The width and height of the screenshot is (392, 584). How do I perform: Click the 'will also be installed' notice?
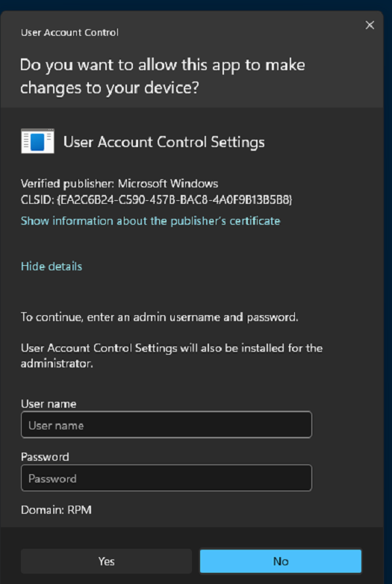point(172,355)
